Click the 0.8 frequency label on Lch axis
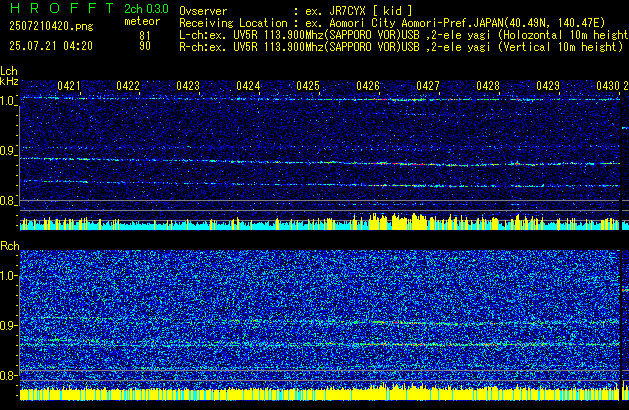 pyautogui.click(x=8, y=201)
